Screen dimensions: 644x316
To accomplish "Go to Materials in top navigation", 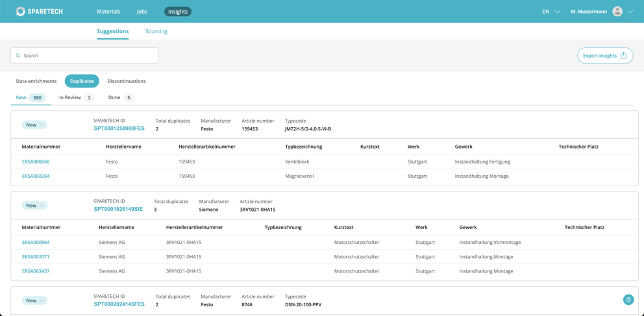I will tap(108, 12).
